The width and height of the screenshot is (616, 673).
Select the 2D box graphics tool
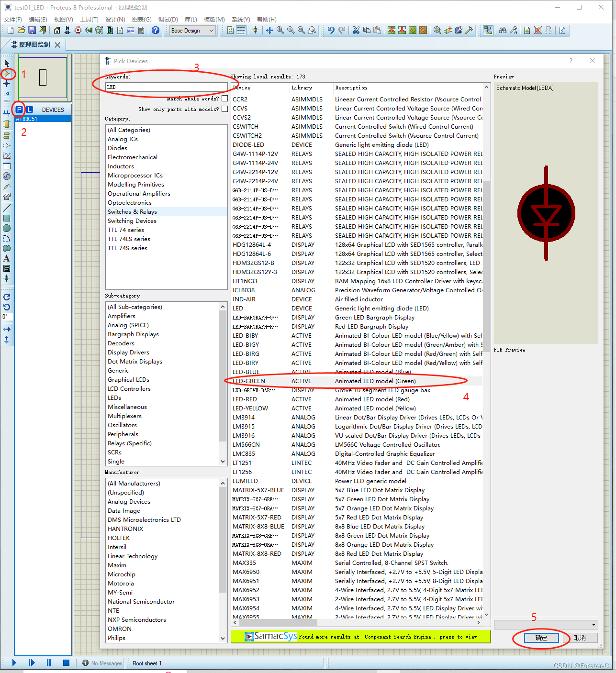(x=7, y=218)
